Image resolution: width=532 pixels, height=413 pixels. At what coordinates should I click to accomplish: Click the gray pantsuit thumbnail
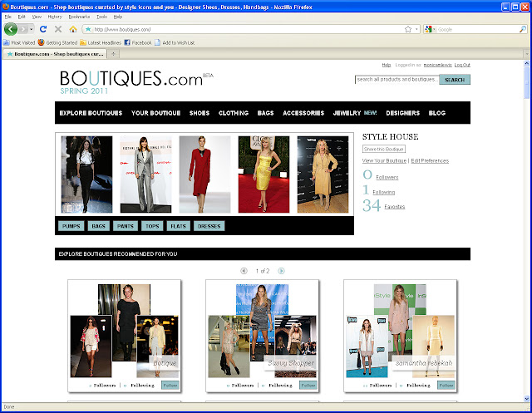(x=146, y=175)
